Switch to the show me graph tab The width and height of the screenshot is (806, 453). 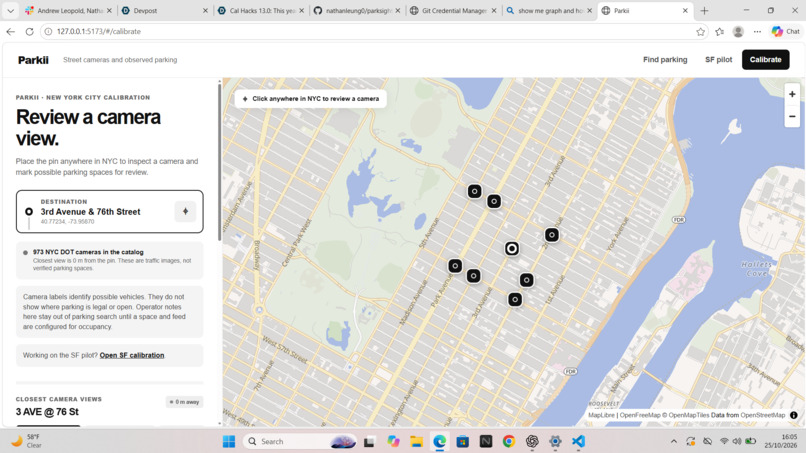tap(549, 10)
